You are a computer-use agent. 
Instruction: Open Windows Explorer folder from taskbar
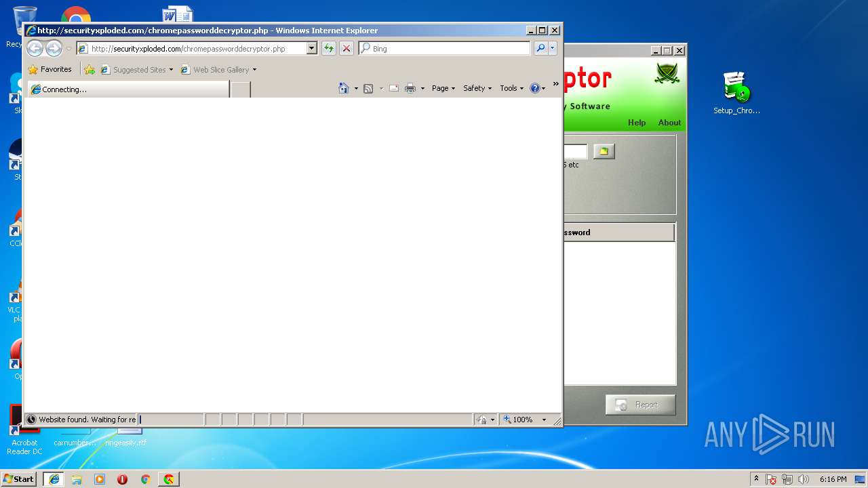click(x=77, y=479)
